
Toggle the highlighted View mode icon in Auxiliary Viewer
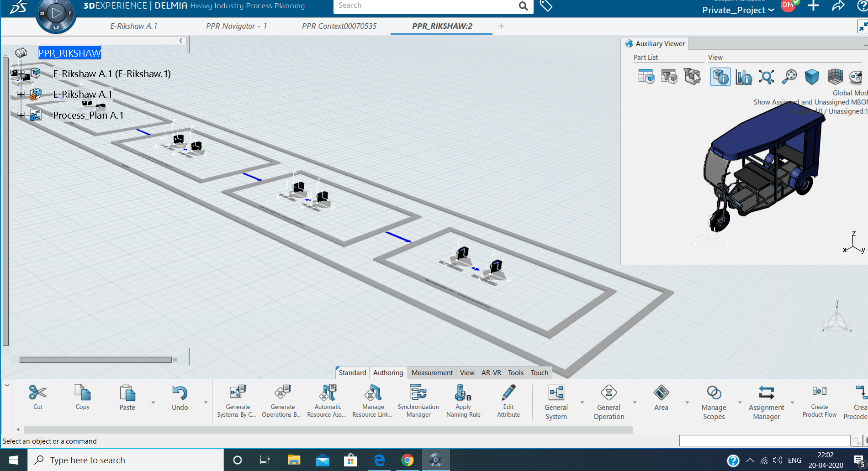pyautogui.click(x=721, y=77)
